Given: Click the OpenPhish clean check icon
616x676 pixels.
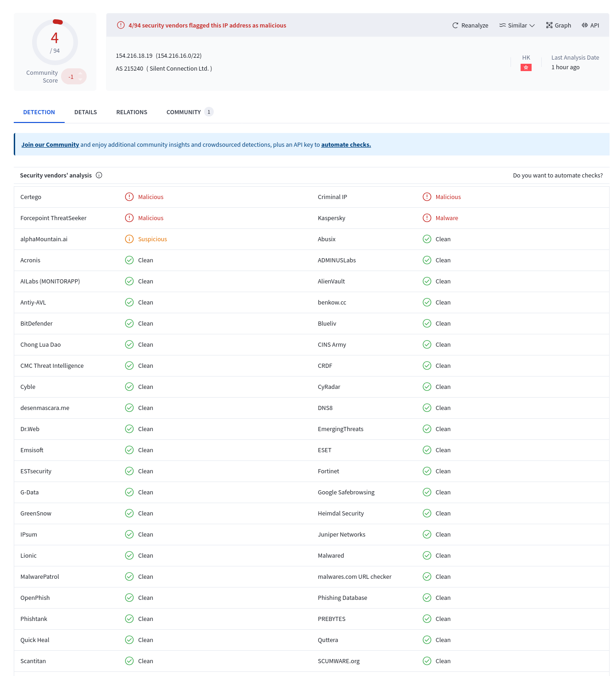Looking at the screenshot, I should (x=129, y=598).
